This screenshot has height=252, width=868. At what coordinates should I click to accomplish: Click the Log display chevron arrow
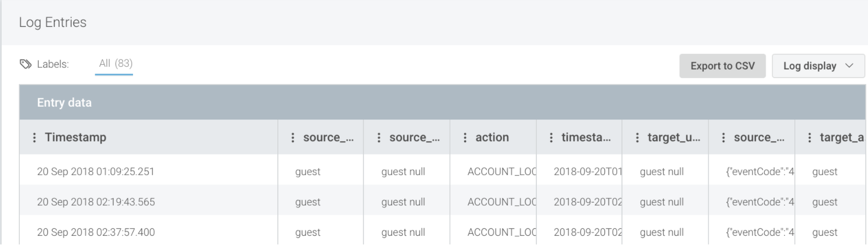(x=849, y=66)
